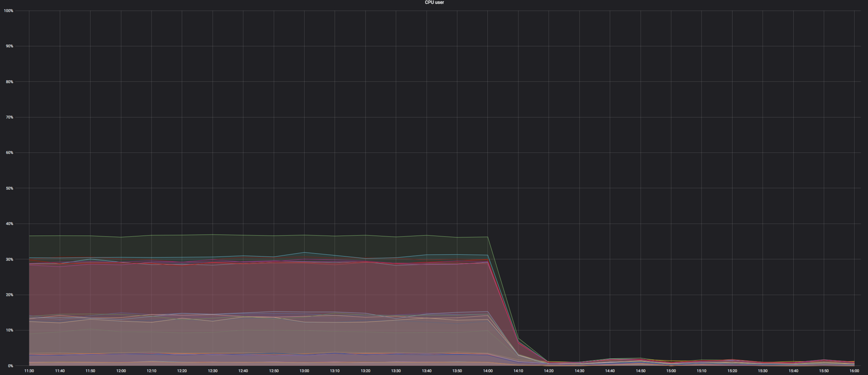The height and width of the screenshot is (375, 868).
Task: Select the 70% y-axis label
Action: tap(9, 117)
